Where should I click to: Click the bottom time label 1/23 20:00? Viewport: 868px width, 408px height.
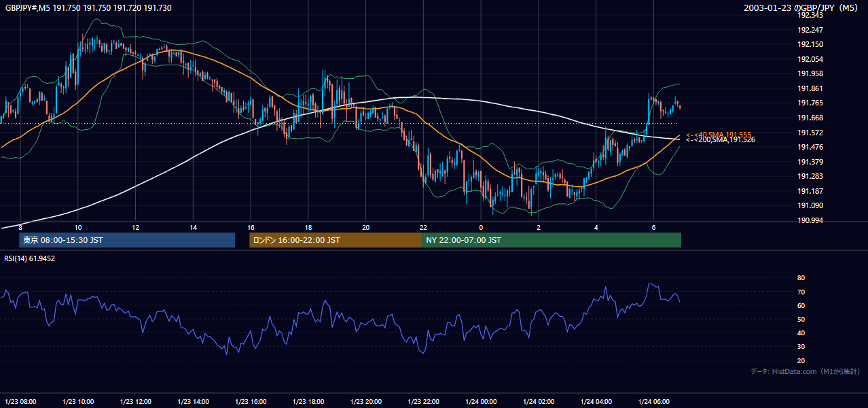[x=366, y=402]
